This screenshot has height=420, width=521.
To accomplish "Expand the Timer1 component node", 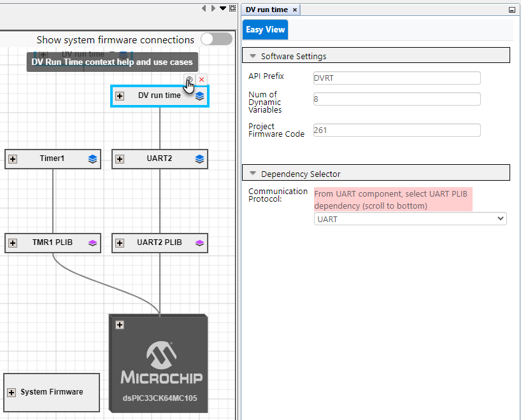I will pos(13,159).
